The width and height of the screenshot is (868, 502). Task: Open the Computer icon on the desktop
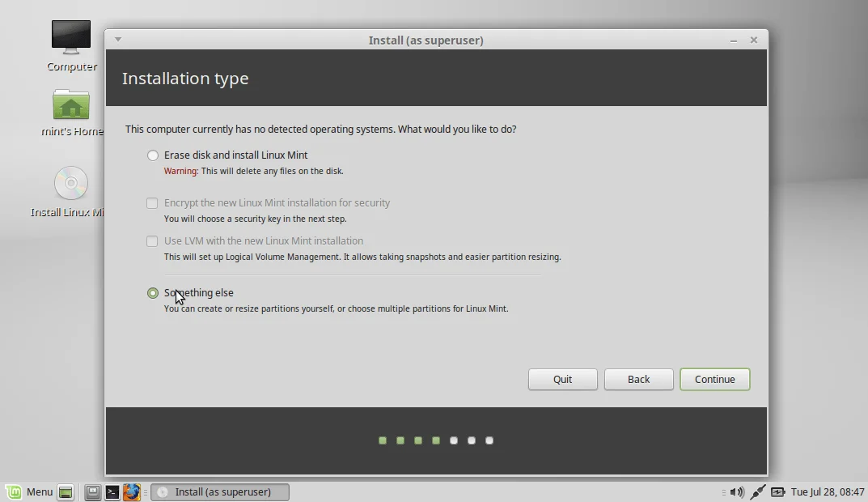click(x=71, y=36)
